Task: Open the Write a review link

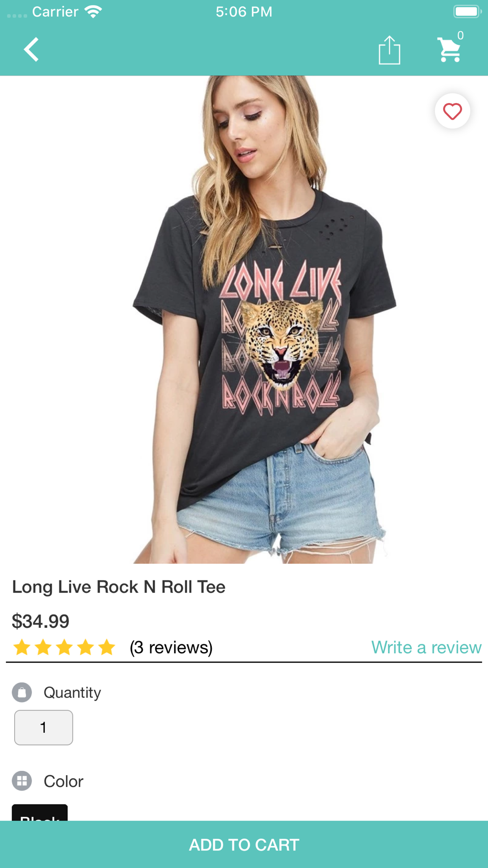Action: (x=426, y=647)
